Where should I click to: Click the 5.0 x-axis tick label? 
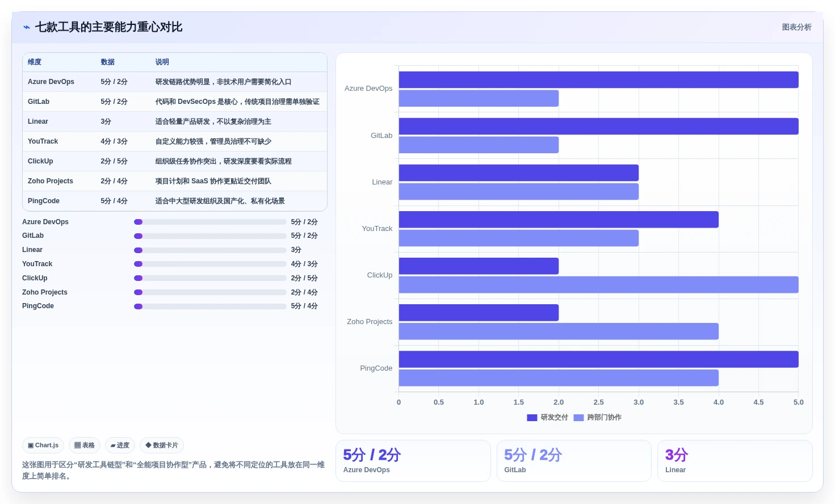coord(798,402)
